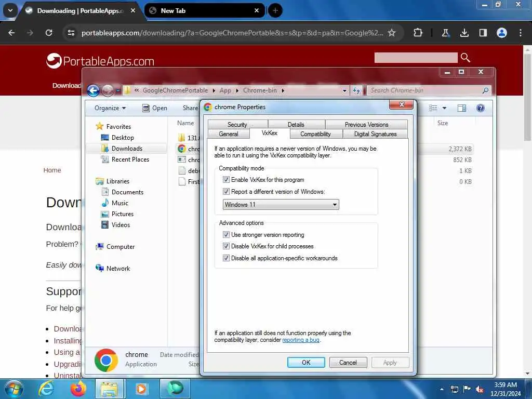Open the browser profile avatar
The height and width of the screenshot is (399, 532).
point(501,33)
